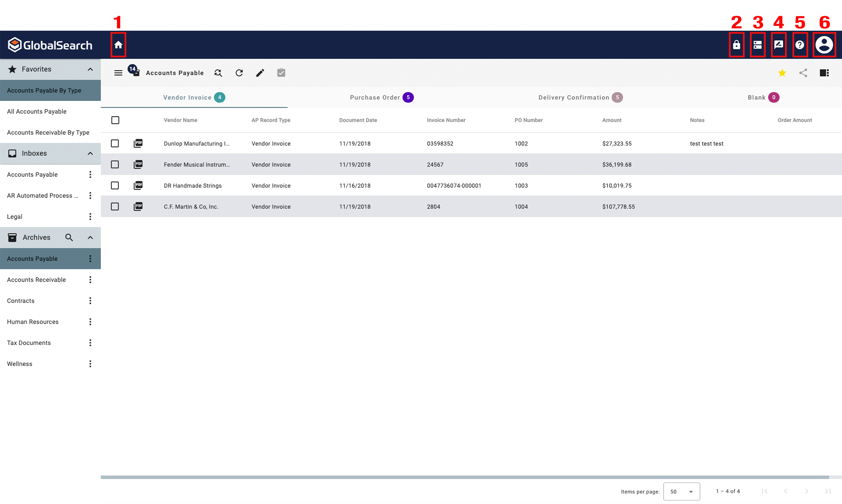The image size is (842, 504).
Task: Toggle the yellow favorite star
Action: tap(782, 73)
